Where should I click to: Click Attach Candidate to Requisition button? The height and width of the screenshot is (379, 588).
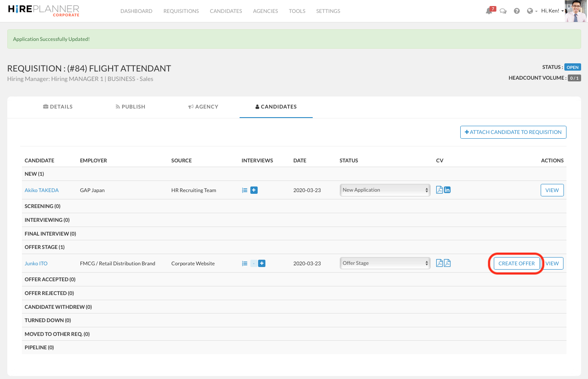(513, 132)
